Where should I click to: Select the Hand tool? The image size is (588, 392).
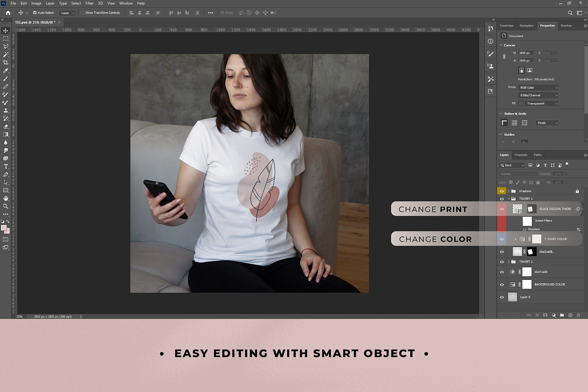6,198
